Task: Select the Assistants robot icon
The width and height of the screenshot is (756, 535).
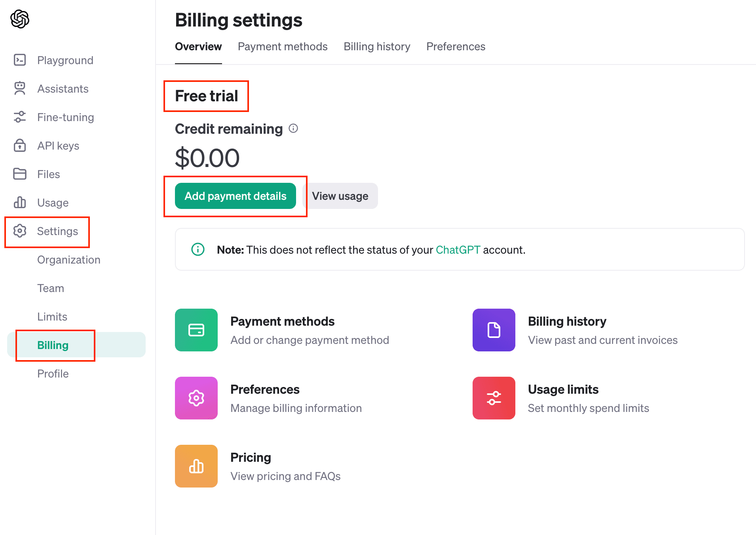Action: pos(20,88)
